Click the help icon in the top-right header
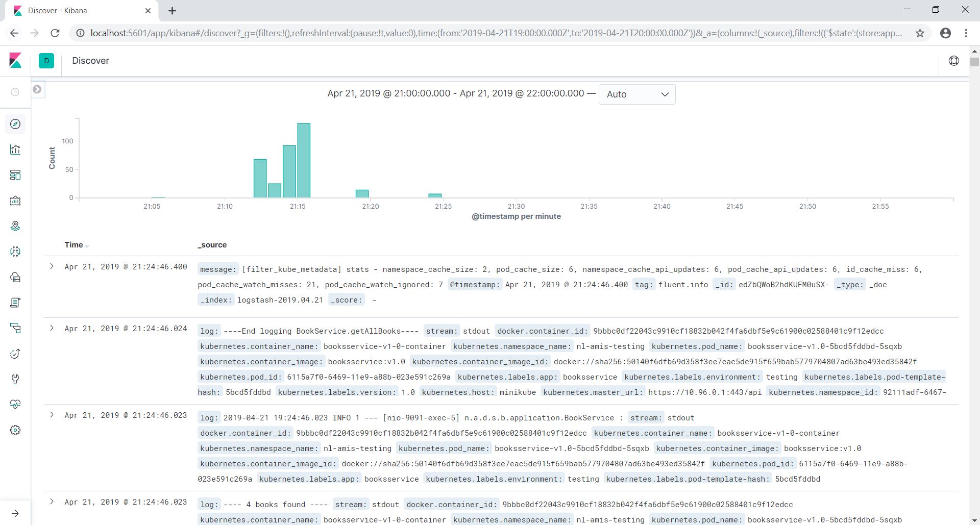The width and height of the screenshot is (980, 525). (953, 61)
